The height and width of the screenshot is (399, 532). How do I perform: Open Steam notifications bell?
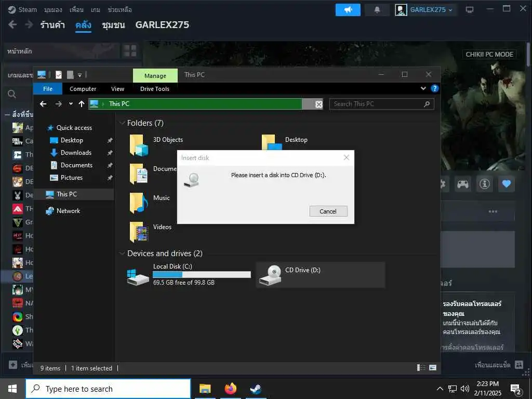point(377,10)
